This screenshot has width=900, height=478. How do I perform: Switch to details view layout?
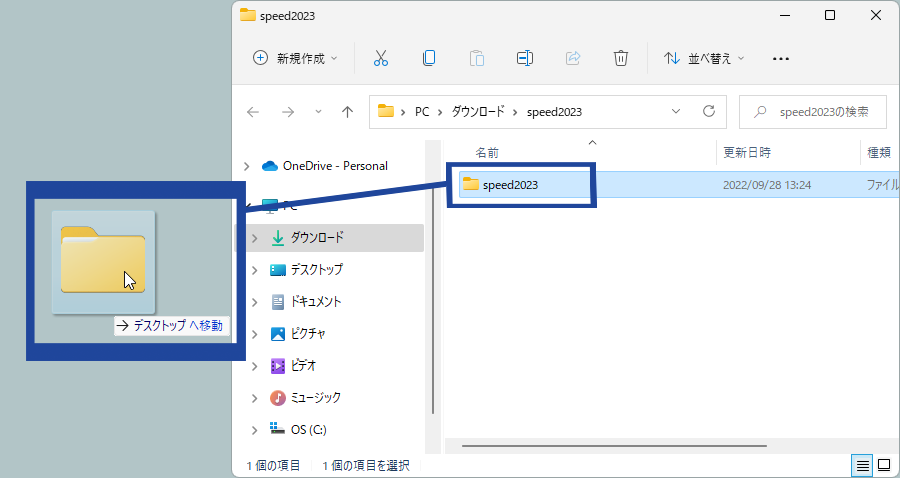(861, 465)
